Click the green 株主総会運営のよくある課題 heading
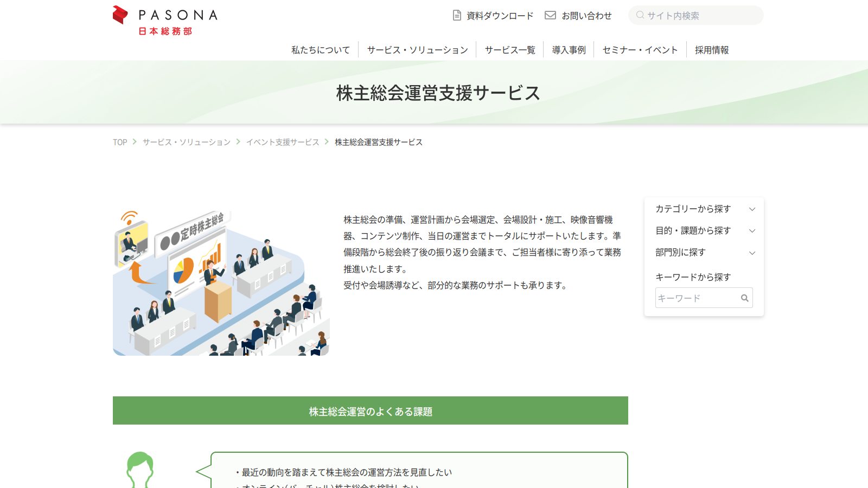868x488 pixels. 371,410
